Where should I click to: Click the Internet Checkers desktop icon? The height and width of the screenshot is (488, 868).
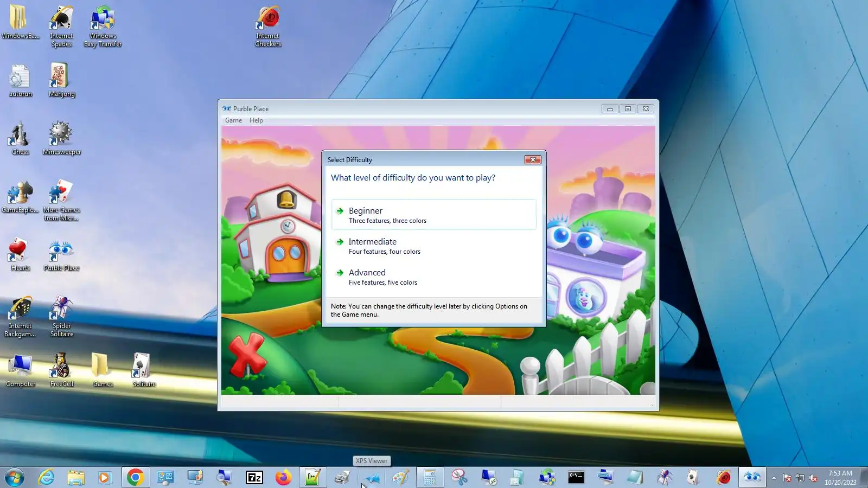268,26
